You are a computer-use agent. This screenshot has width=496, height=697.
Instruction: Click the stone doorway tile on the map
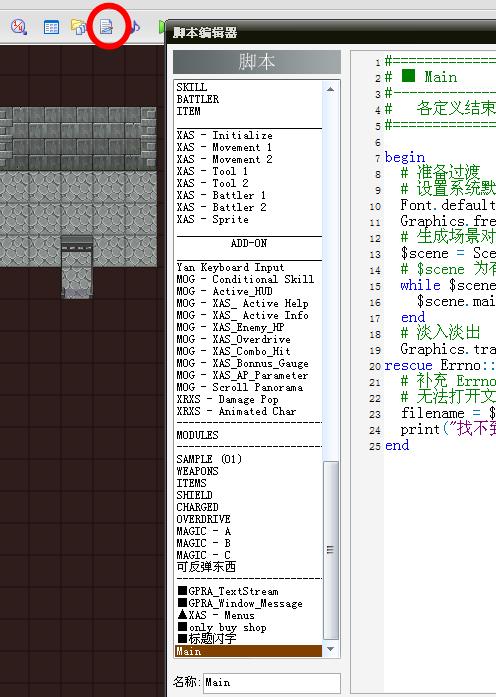click(77, 267)
